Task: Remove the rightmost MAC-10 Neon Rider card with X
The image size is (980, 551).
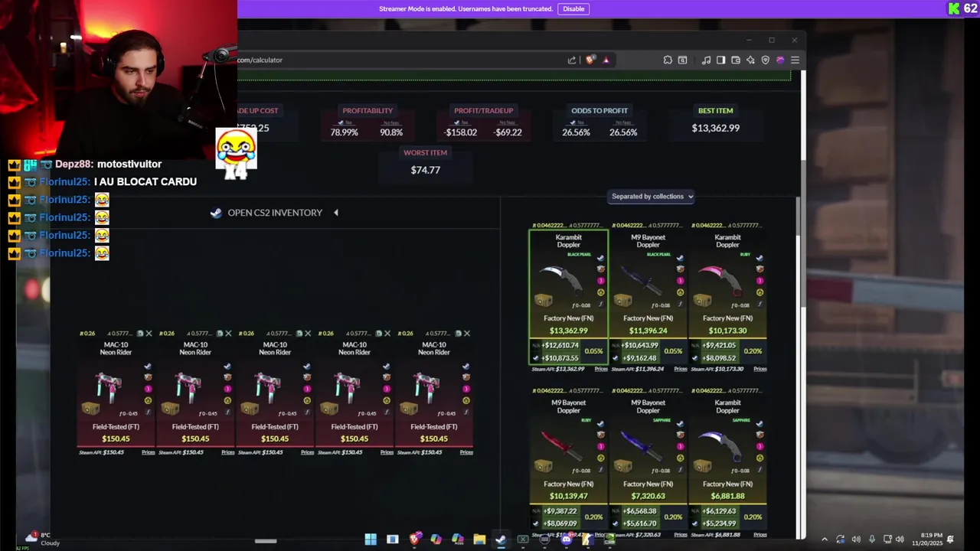Action: click(x=467, y=334)
